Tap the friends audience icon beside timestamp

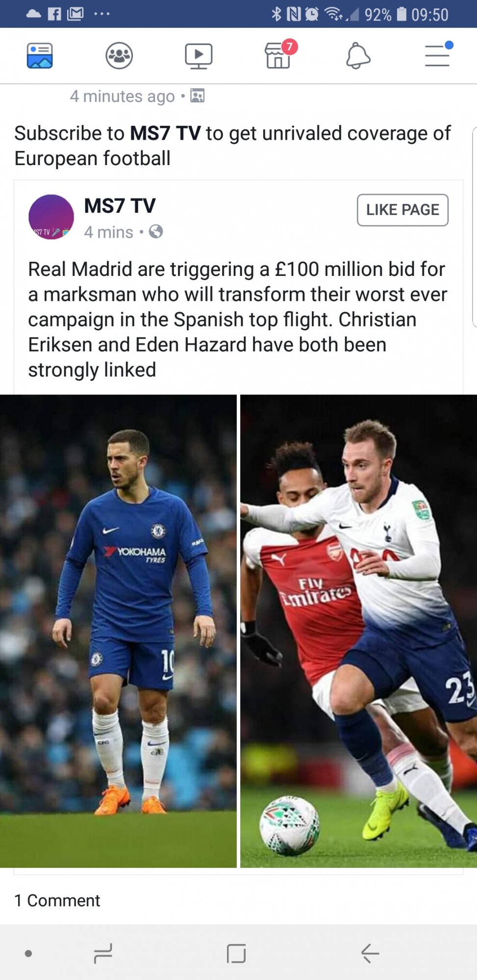click(197, 96)
